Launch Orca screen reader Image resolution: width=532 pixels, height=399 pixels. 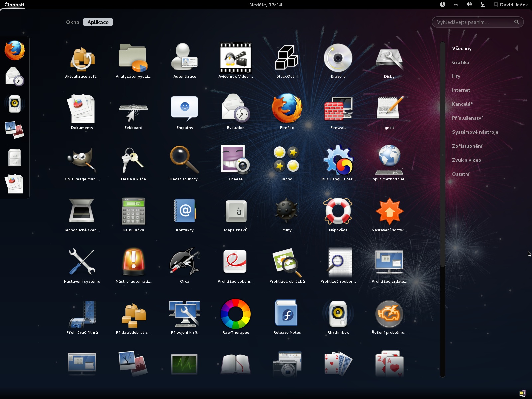[x=185, y=262]
